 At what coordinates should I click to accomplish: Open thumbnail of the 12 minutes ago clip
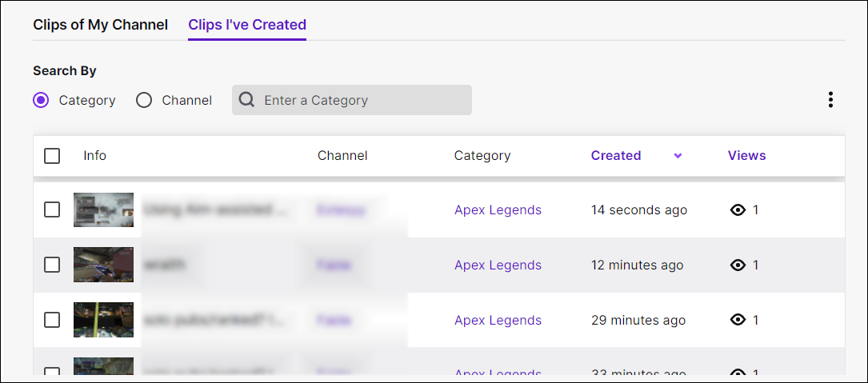[x=103, y=265]
